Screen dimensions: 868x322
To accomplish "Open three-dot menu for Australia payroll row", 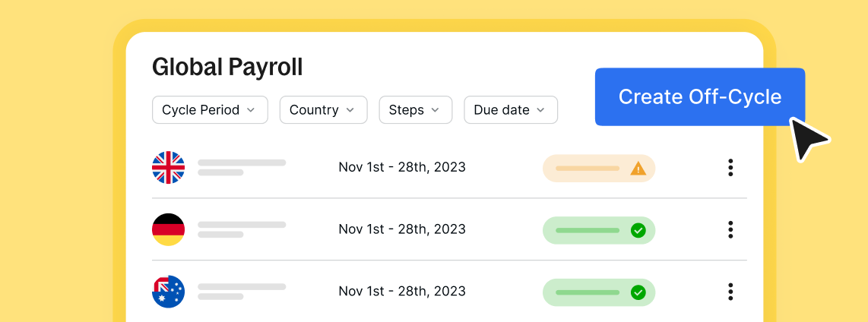I will 730,292.
